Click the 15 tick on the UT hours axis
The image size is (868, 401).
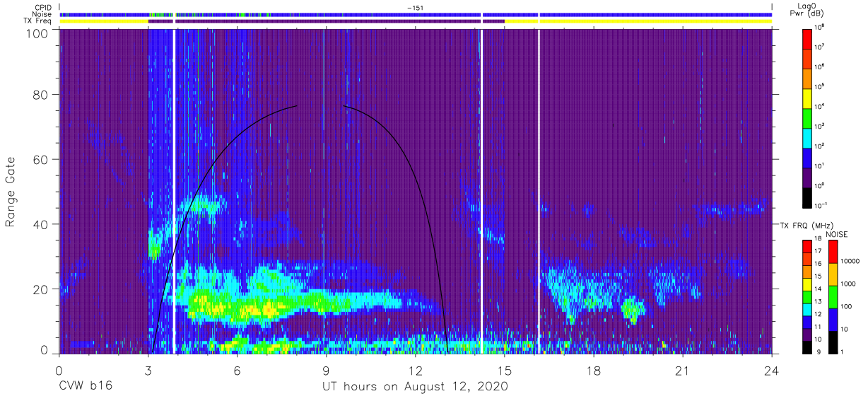pos(505,370)
